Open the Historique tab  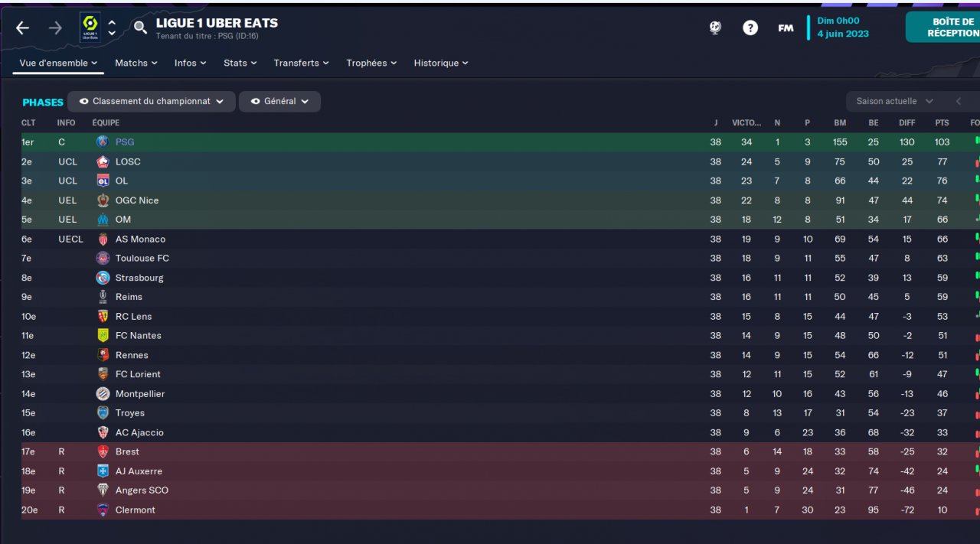point(440,64)
